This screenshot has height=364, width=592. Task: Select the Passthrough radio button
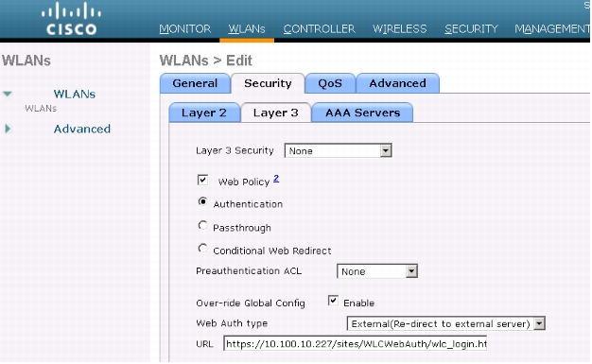pos(202,225)
